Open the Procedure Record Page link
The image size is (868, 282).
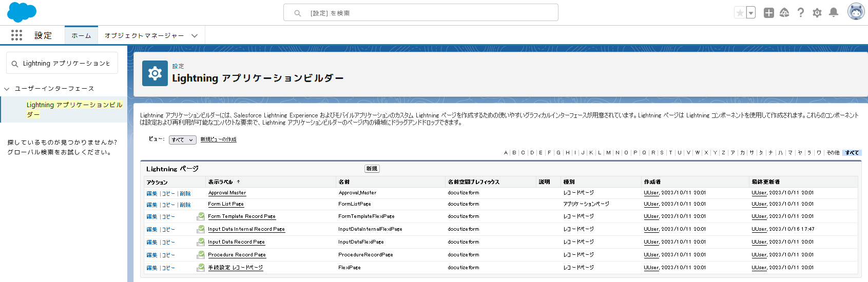pyautogui.click(x=237, y=255)
